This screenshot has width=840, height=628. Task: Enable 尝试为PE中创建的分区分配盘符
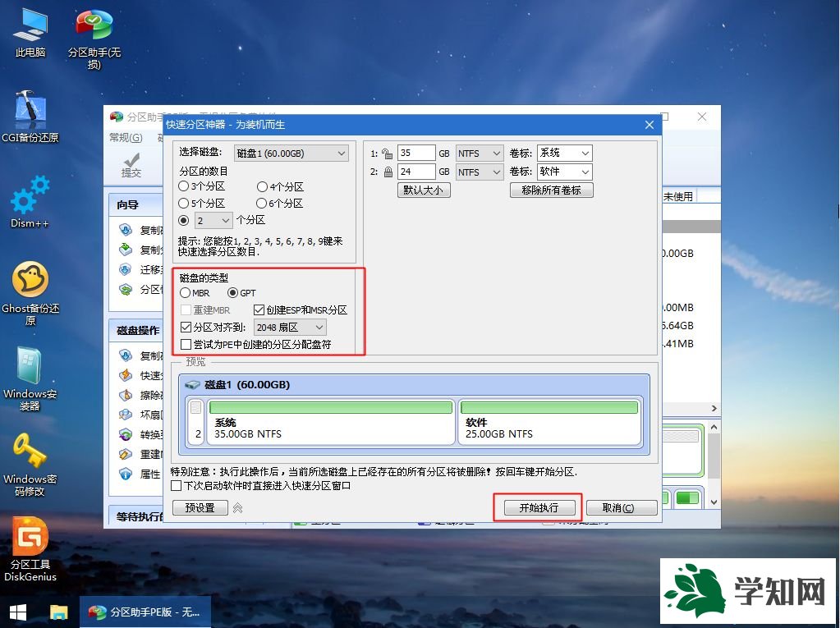point(186,344)
